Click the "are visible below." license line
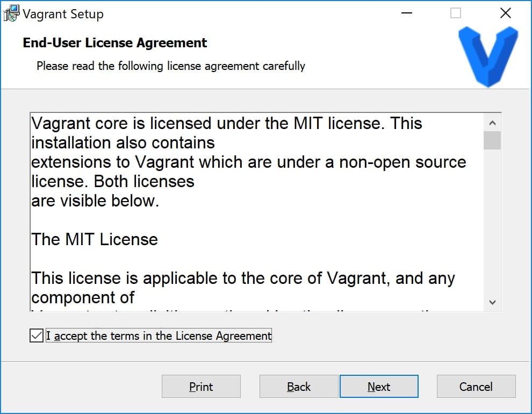532x414 pixels. pos(95,201)
